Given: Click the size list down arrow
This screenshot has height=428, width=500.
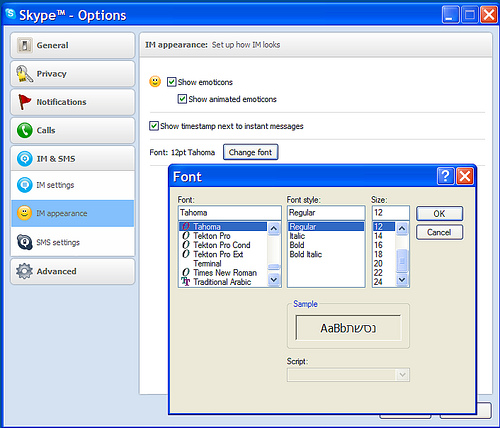Looking at the screenshot, I should [x=402, y=280].
